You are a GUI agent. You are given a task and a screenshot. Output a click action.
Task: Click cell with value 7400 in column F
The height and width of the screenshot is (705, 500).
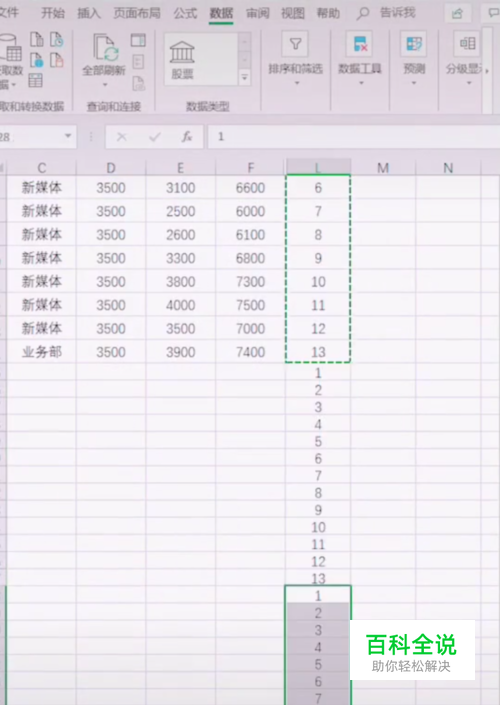point(250,352)
